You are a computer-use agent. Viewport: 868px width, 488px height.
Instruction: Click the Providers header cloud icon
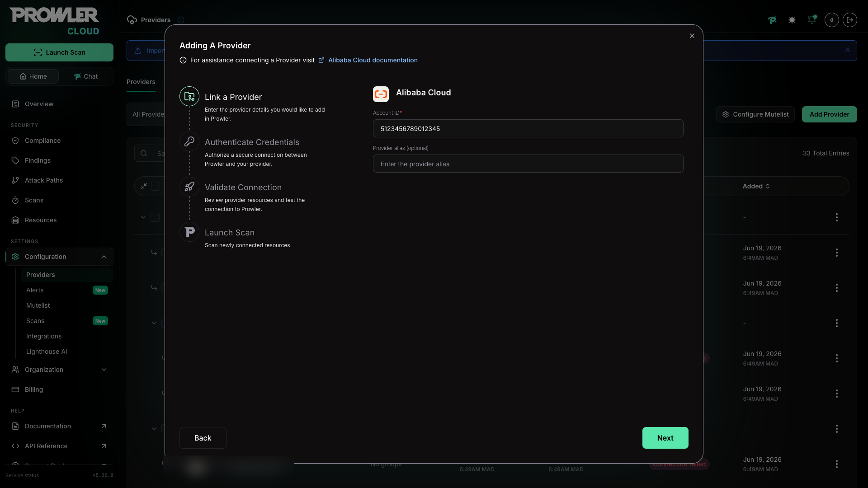pos(132,20)
